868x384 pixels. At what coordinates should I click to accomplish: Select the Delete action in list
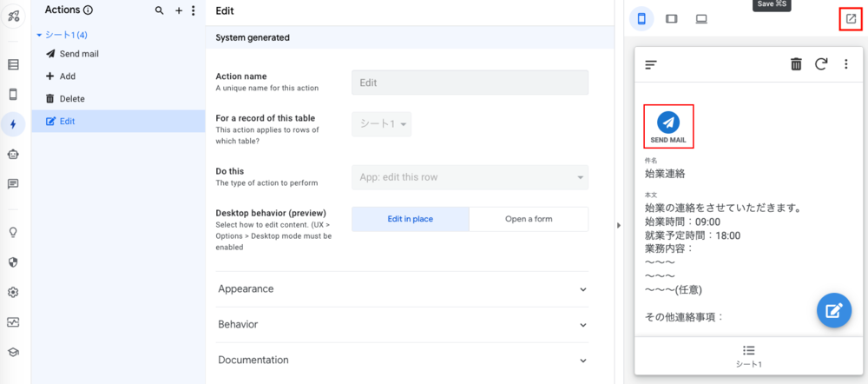point(71,99)
